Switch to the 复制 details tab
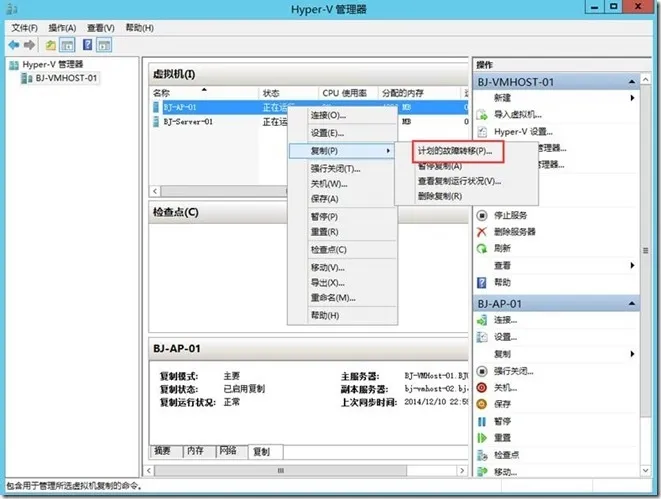The image size is (661, 499). click(266, 452)
